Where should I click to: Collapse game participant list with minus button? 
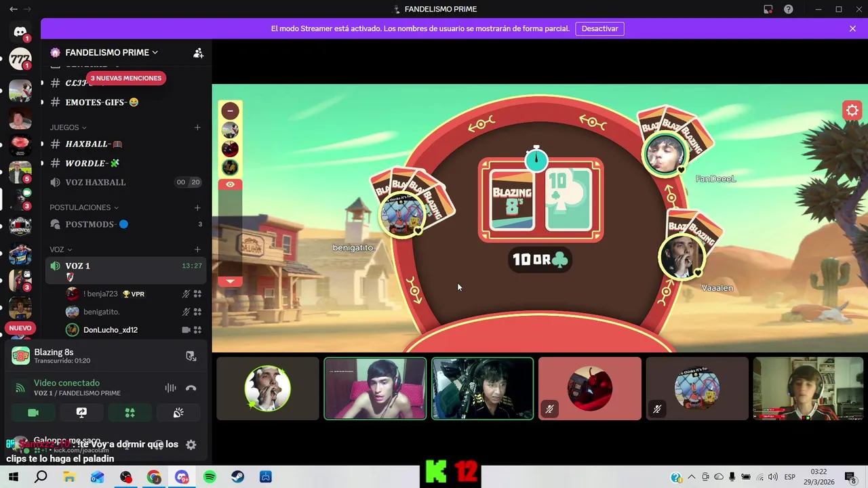click(x=230, y=110)
